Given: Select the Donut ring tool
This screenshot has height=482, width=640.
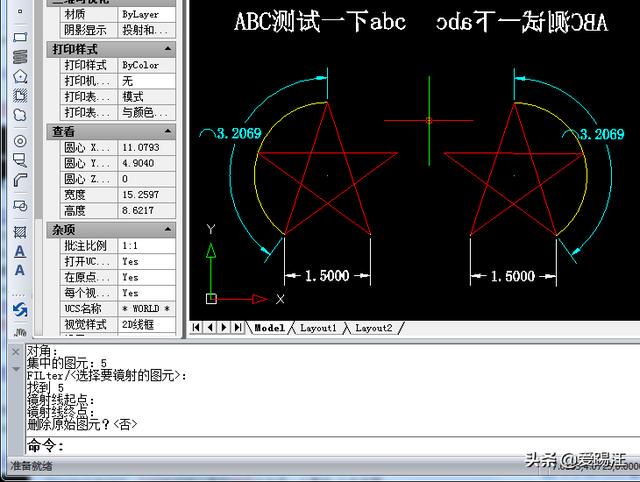Looking at the screenshot, I should point(20,141).
